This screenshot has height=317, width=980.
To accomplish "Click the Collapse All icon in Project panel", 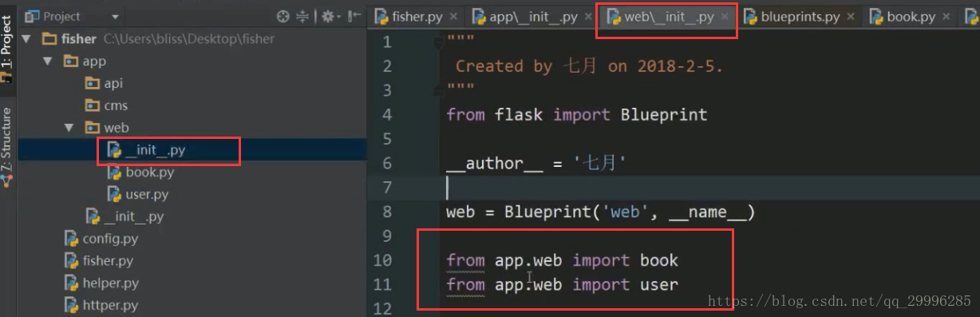I will [x=303, y=16].
